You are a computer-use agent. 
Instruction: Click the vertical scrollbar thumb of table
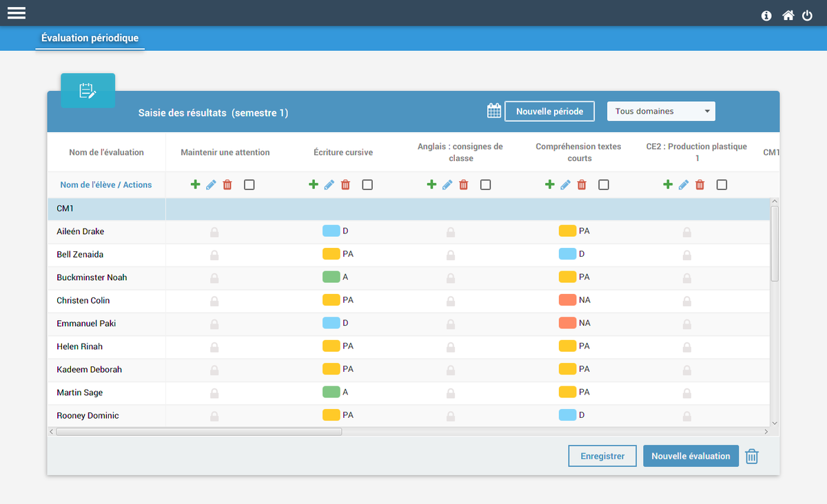pos(775,244)
